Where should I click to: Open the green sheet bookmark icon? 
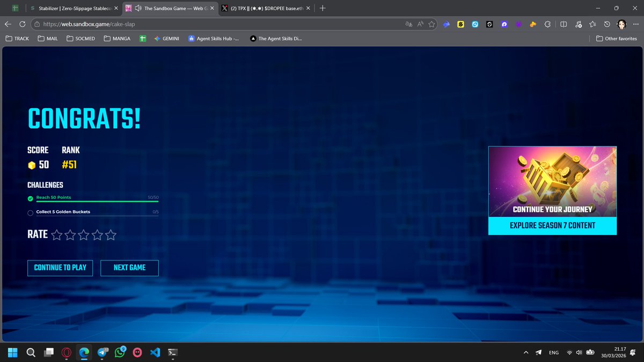(143, 39)
